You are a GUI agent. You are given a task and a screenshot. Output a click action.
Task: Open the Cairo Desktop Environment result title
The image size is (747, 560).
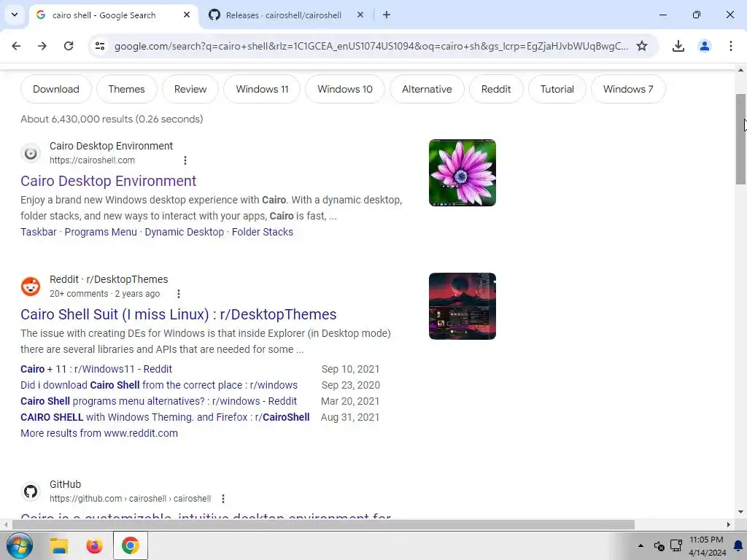coord(108,181)
